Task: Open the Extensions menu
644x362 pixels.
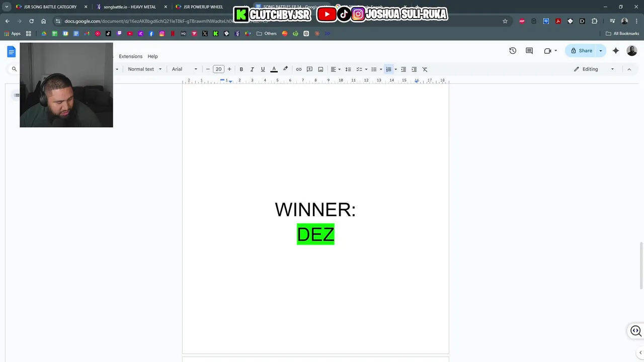Action: click(x=130, y=56)
